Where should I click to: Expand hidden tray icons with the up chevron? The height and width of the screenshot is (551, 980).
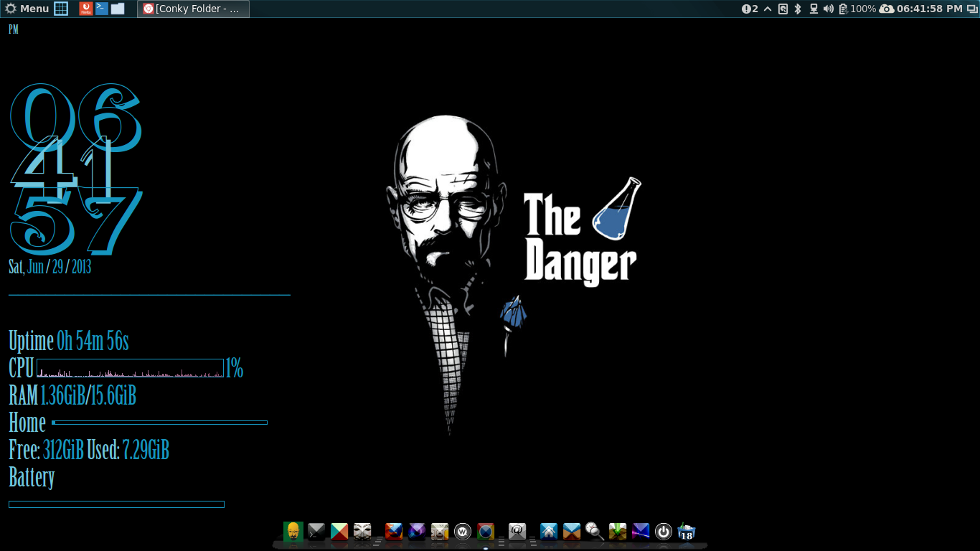[768, 9]
